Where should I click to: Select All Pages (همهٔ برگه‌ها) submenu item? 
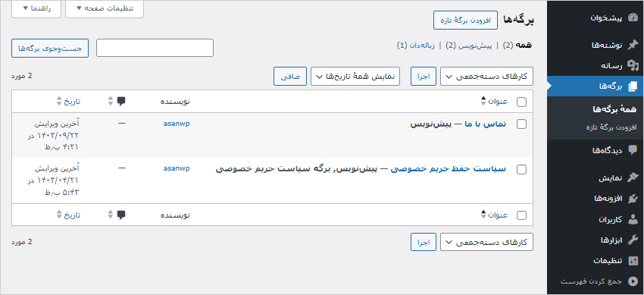614,109
